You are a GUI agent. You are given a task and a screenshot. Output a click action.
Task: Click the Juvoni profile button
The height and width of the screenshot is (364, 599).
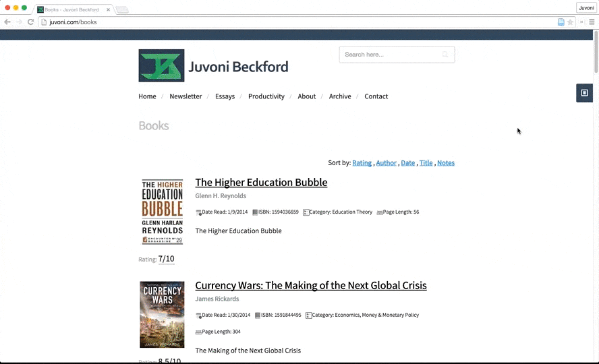point(586,7)
